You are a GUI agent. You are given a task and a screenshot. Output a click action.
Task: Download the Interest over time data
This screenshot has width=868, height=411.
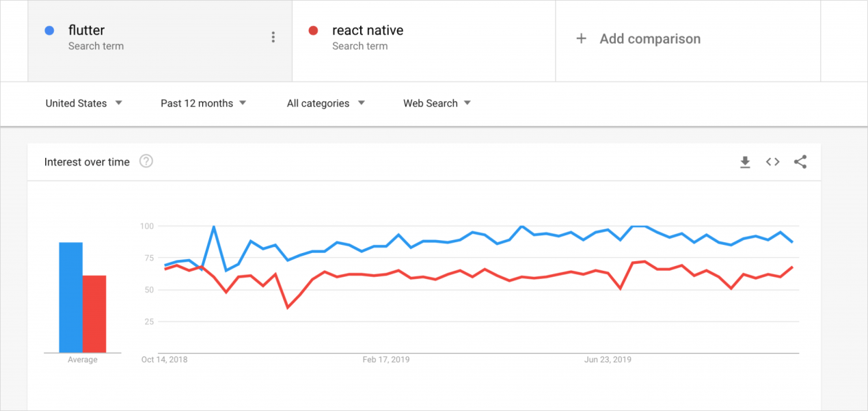pyautogui.click(x=745, y=162)
